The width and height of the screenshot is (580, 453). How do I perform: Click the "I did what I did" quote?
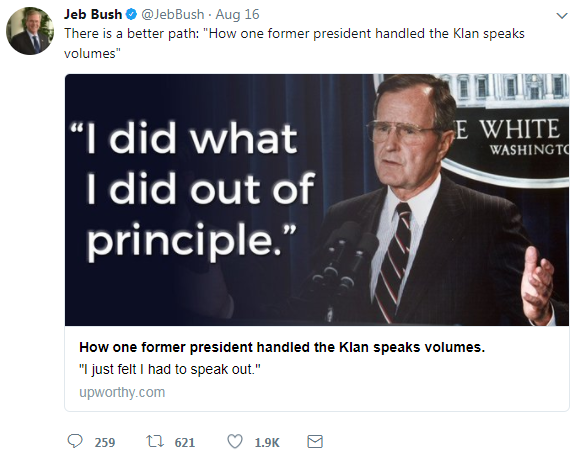[192, 189]
